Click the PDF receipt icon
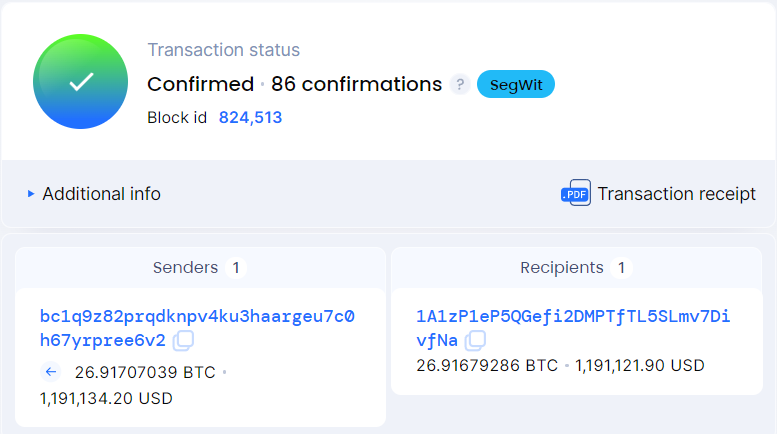Screen dimensions: 777x434 click(576, 194)
